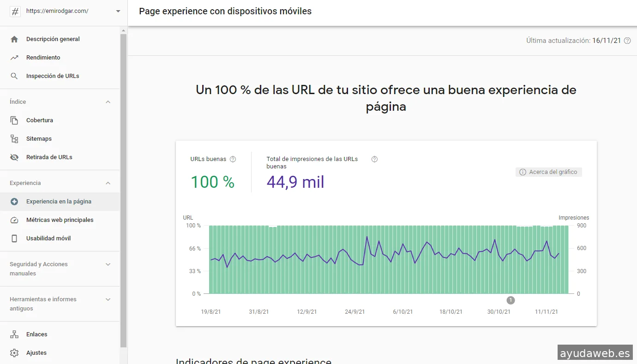The height and width of the screenshot is (364, 637).
Task: Collapse the Índice section
Action: (108, 102)
